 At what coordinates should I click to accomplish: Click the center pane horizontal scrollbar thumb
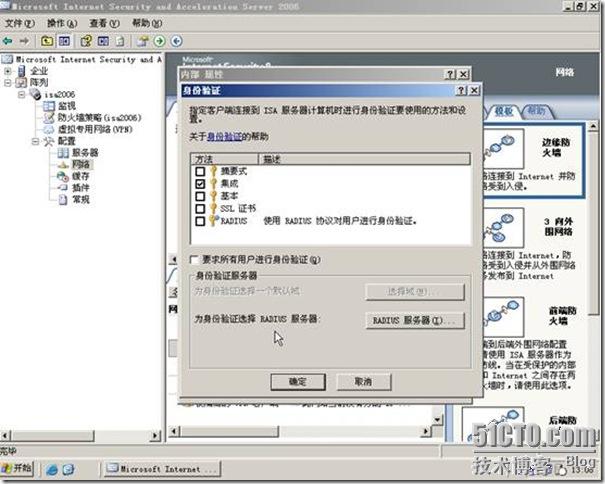229,431
